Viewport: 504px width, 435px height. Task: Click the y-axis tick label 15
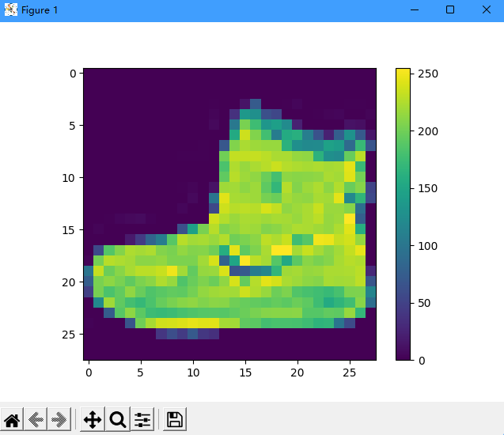tap(69, 230)
